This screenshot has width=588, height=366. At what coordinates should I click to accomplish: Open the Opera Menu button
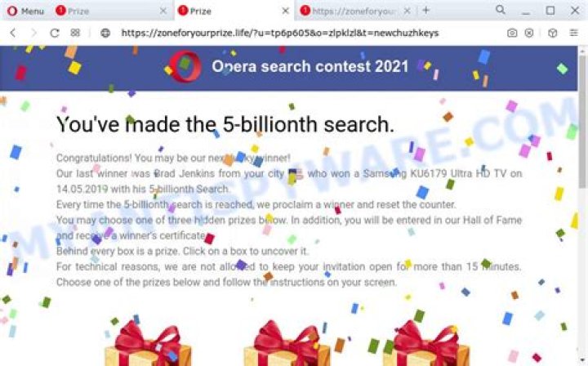[x=25, y=11]
